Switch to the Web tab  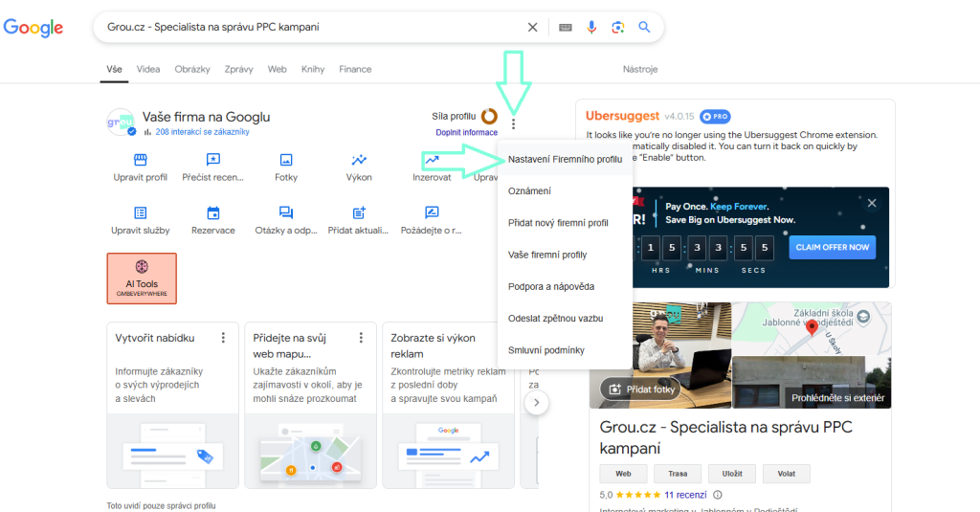[278, 70]
